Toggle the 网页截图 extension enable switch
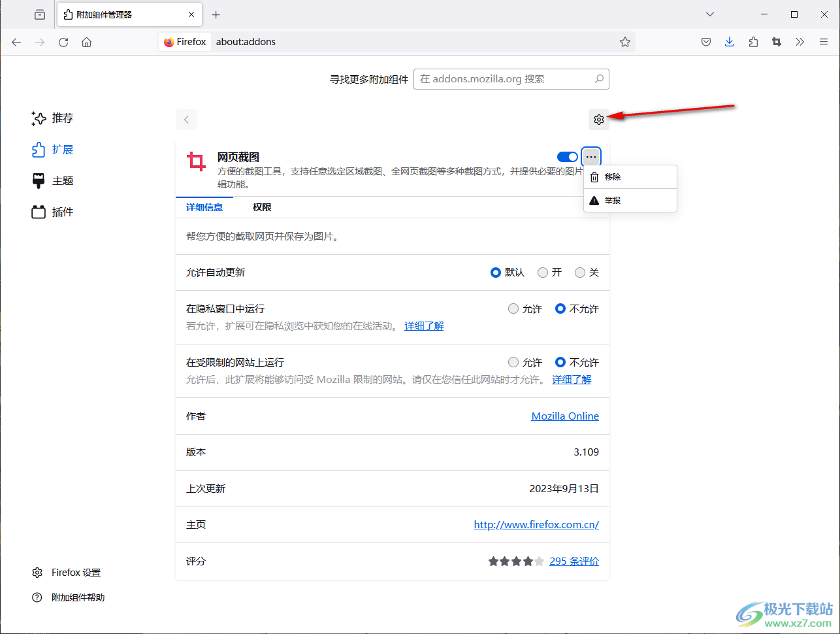The width and height of the screenshot is (840, 634). click(x=568, y=157)
